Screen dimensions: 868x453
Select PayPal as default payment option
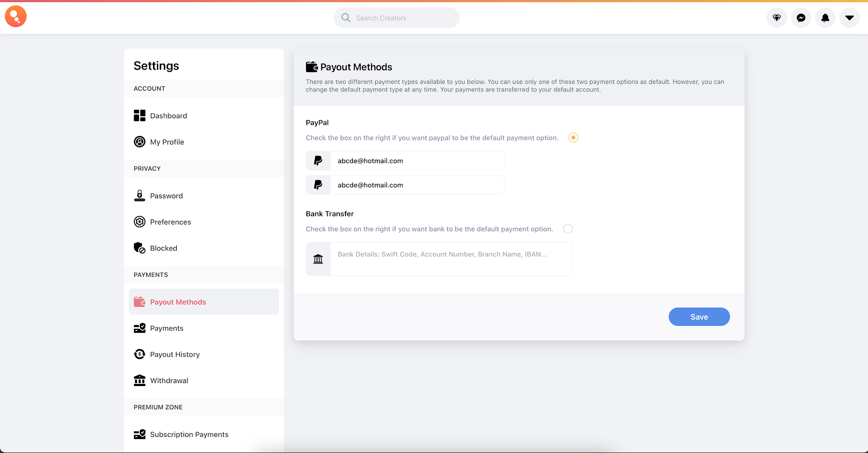(573, 137)
